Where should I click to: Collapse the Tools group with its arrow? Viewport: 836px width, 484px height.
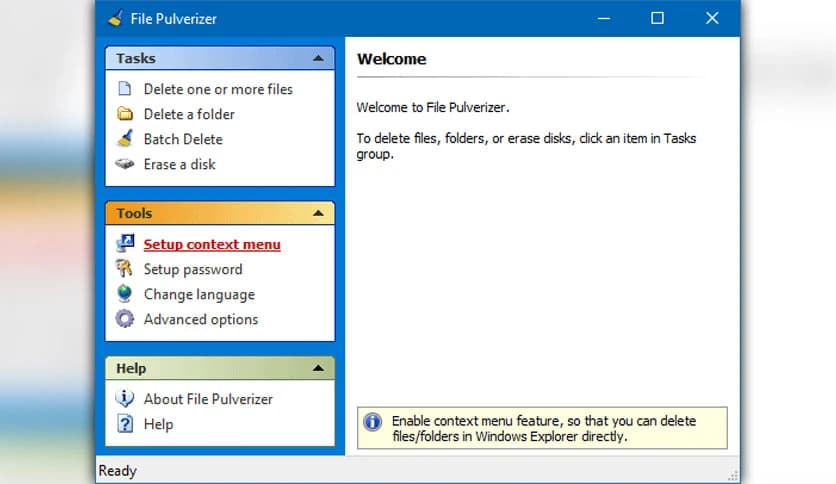(318, 213)
